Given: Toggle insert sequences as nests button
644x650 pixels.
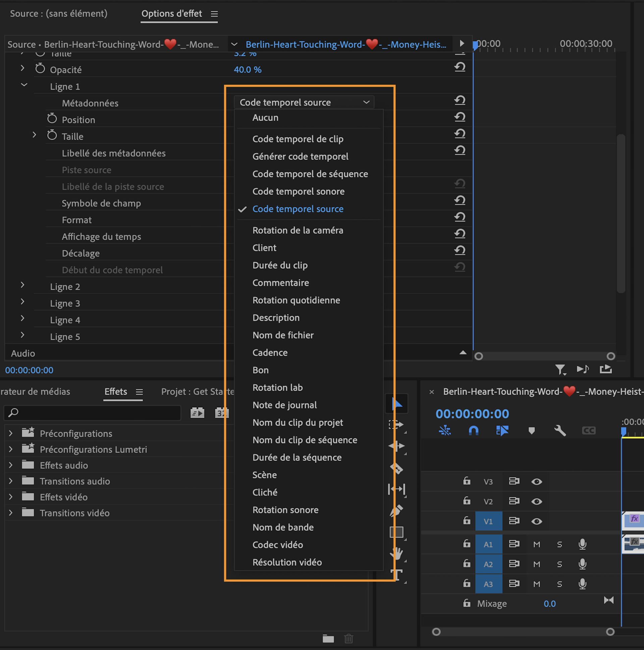Looking at the screenshot, I should (x=445, y=431).
